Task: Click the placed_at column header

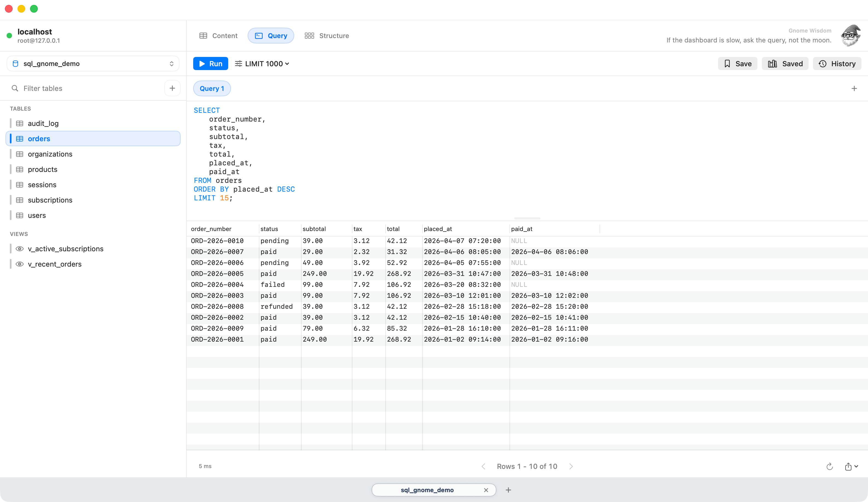Action: pos(466,229)
